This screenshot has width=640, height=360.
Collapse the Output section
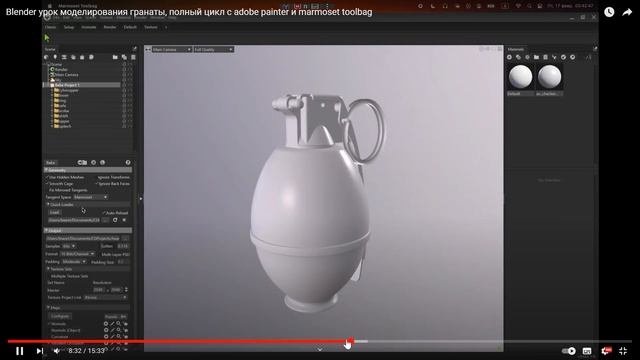[47, 231]
